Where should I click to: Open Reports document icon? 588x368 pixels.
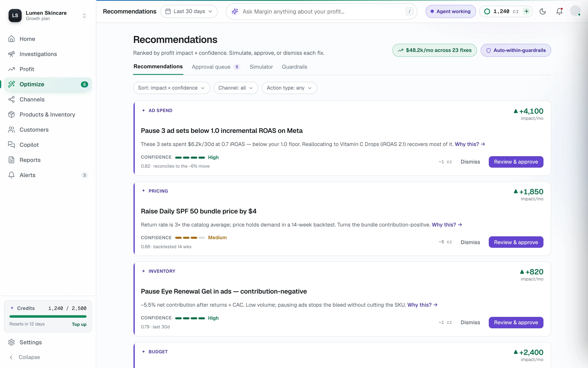point(11,160)
